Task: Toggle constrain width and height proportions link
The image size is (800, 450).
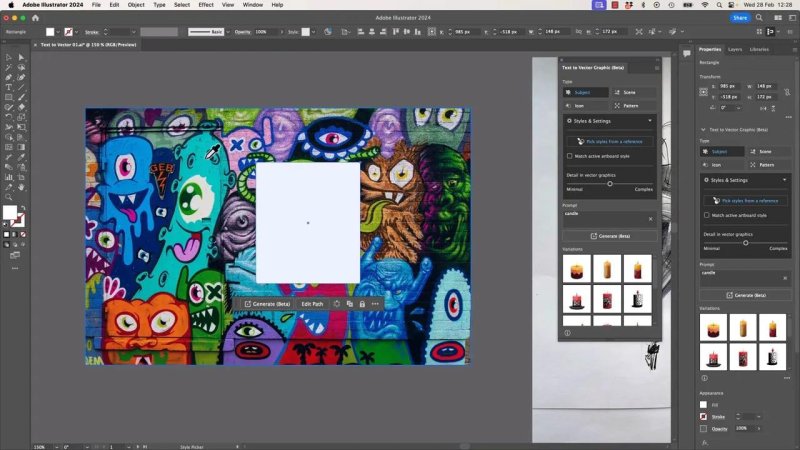Action: click(787, 91)
